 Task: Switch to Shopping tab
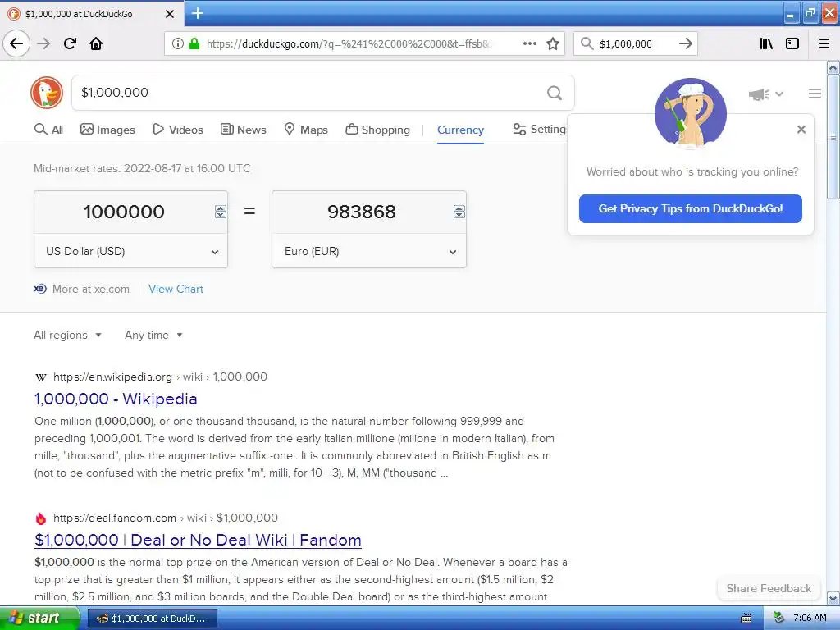pos(377,130)
